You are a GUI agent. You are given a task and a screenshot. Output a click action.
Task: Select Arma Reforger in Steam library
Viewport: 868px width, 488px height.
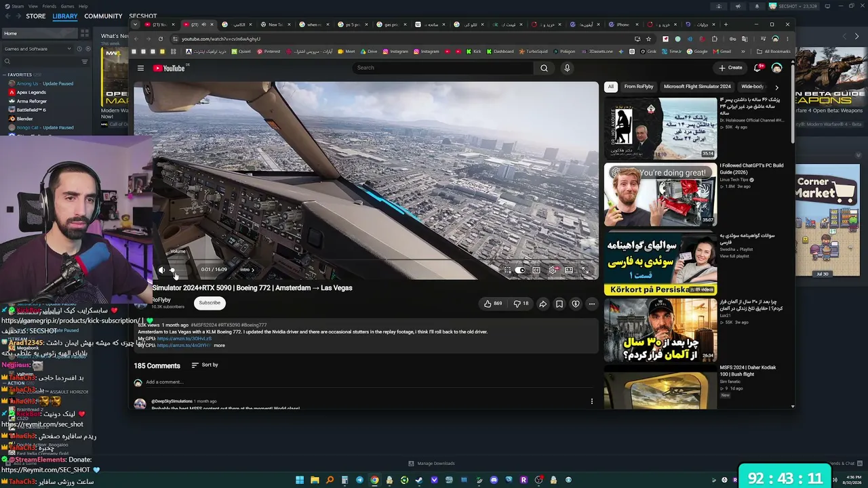click(x=32, y=101)
